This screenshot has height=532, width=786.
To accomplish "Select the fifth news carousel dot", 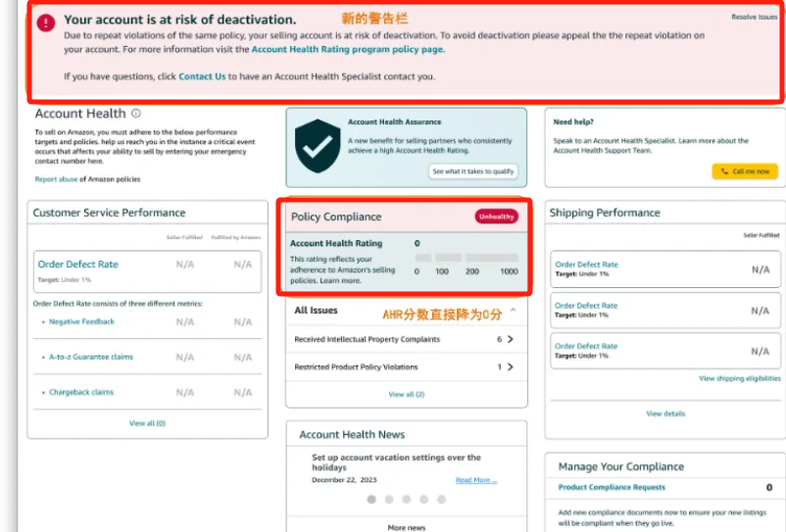I will (441, 499).
